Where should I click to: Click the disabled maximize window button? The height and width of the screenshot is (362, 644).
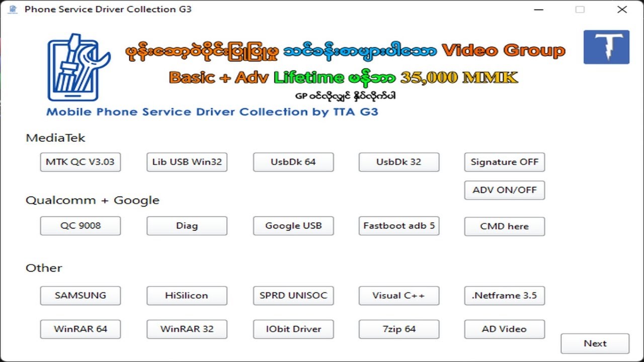[x=580, y=9]
